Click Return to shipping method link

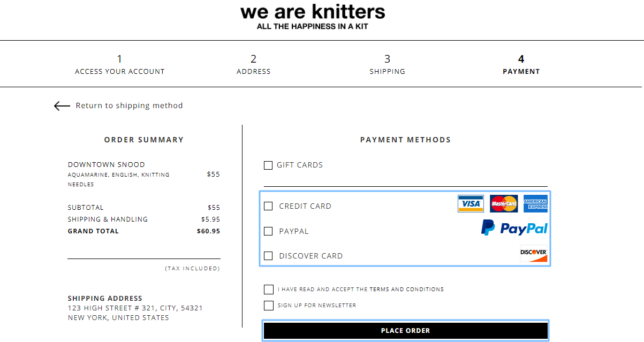pos(129,106)
